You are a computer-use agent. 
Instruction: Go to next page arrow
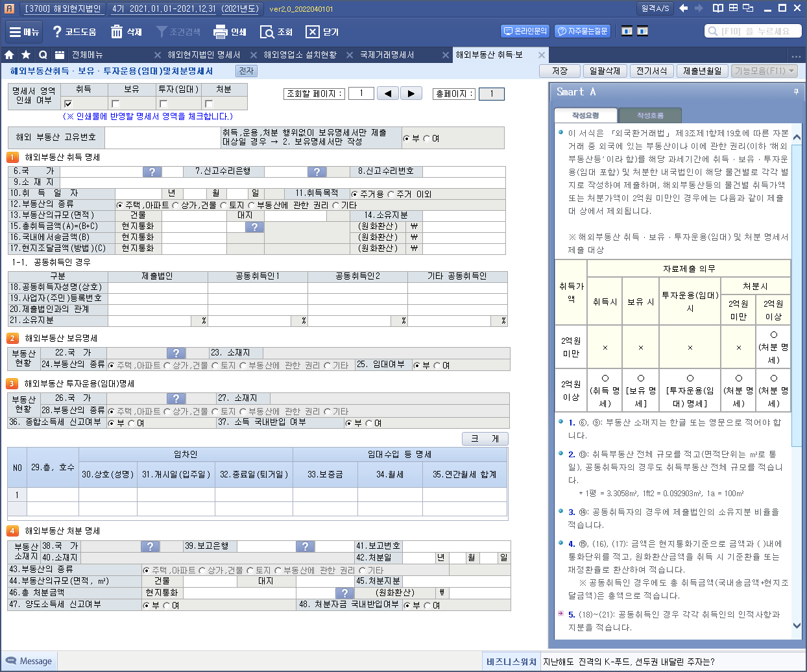click(411, 93)
